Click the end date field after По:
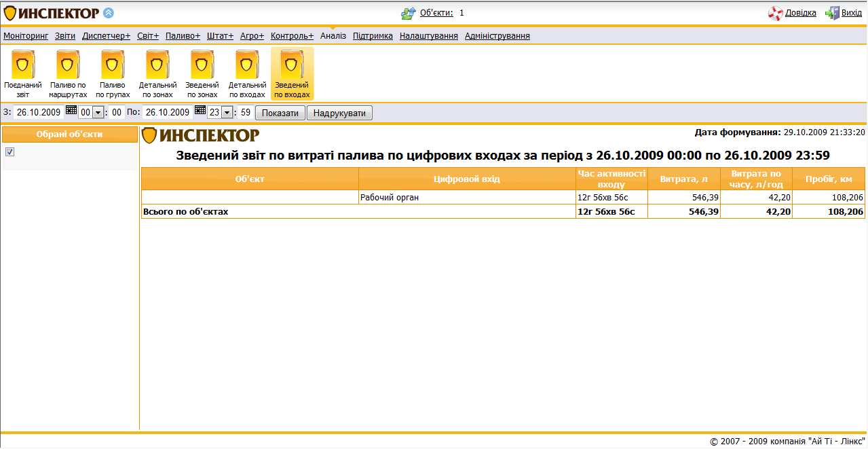The width and height of the screenshot is (868, 449). point(168,113)
